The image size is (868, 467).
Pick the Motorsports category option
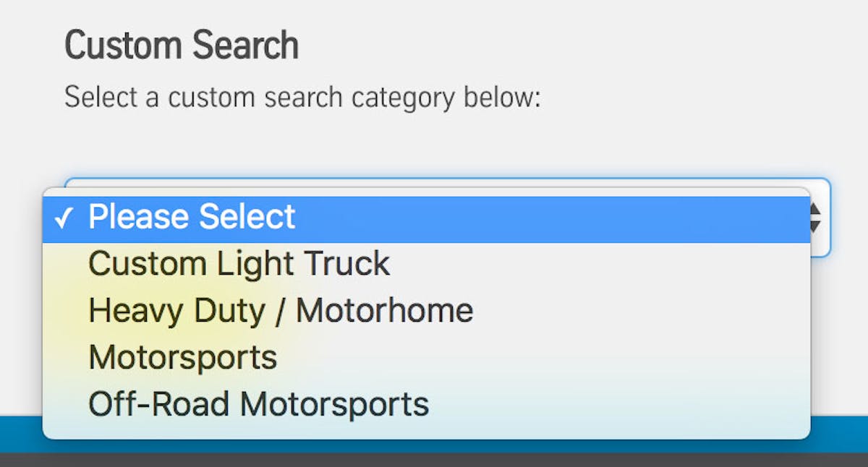pyautogui.click(x=182, y=357)
